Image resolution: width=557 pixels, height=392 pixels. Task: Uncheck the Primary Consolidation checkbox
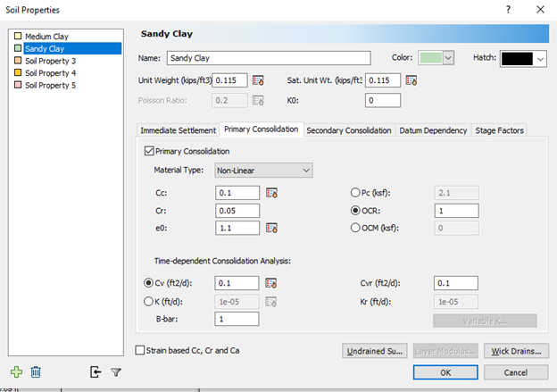tap(149, 152)
